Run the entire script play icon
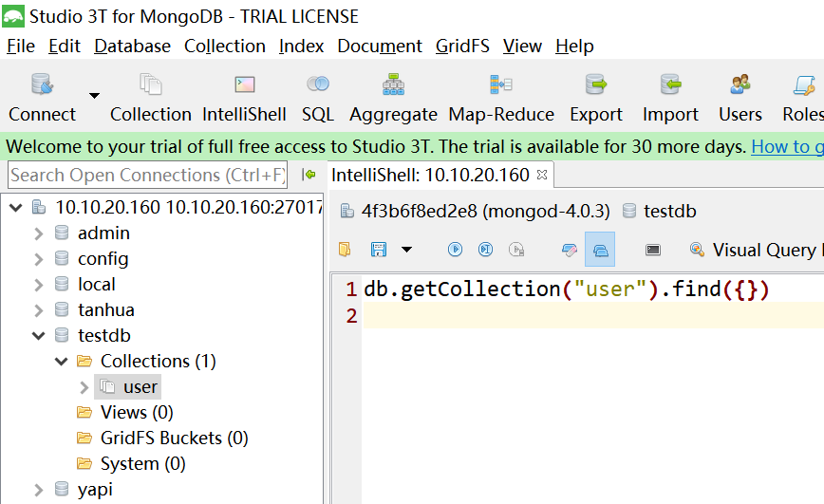The width and height of the screenshot is (824, 504). tap(455, 249)
